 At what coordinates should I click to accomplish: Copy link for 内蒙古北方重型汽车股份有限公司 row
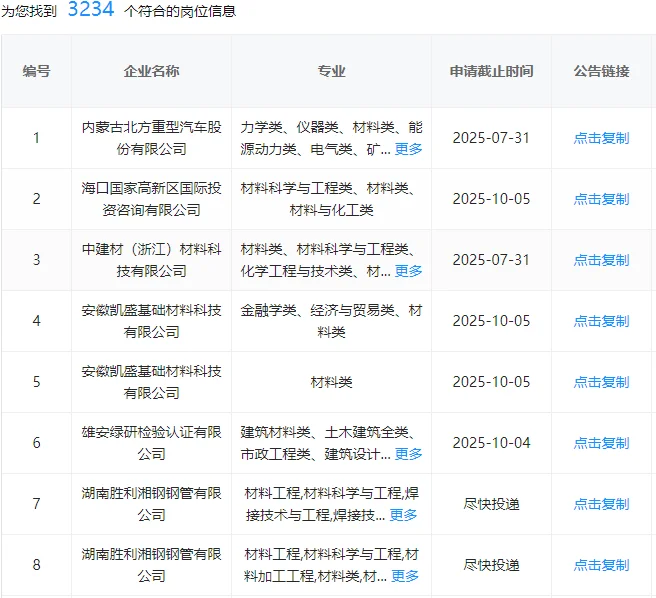pos(601,138)
